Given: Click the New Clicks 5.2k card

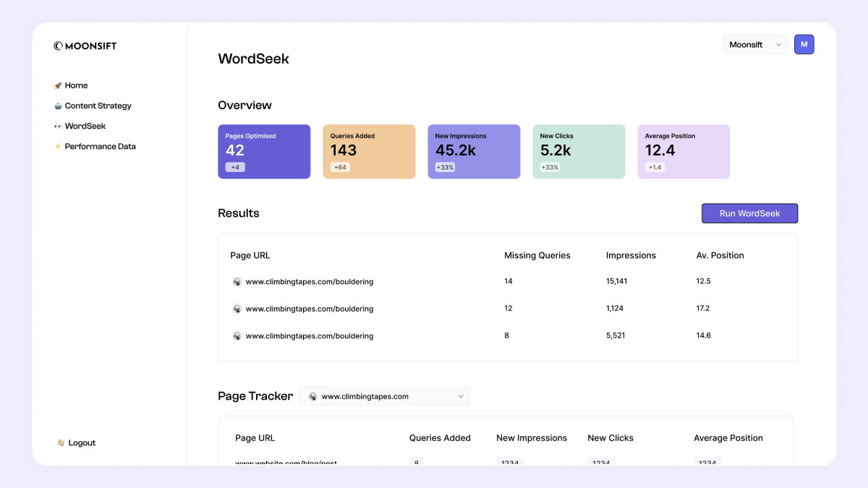Looking at the screenshot, I should pos(579,152).
